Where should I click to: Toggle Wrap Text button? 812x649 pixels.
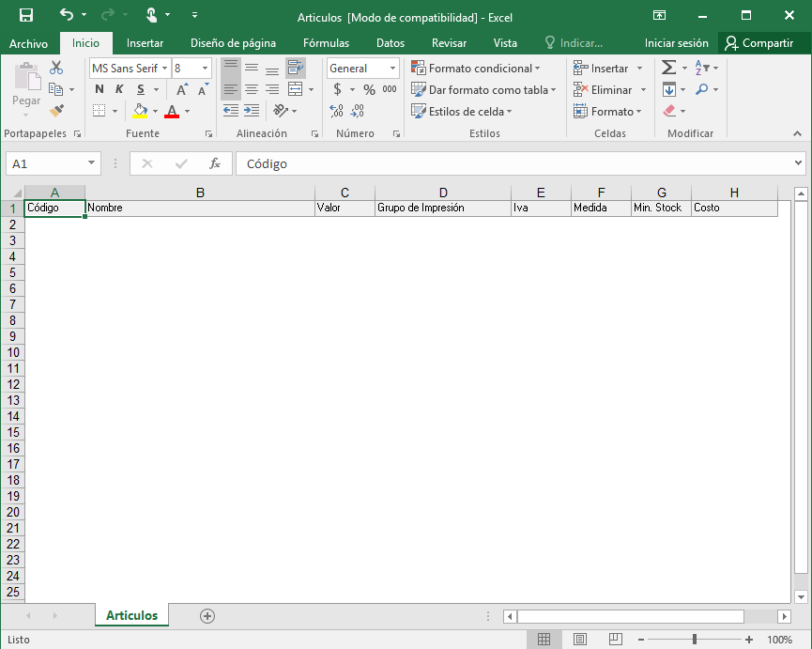[x=296, y=68]
